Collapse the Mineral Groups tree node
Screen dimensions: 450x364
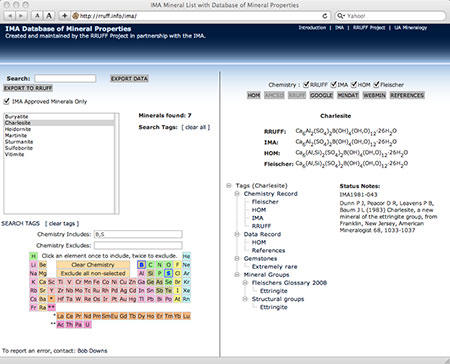click(x=237, y=275)
